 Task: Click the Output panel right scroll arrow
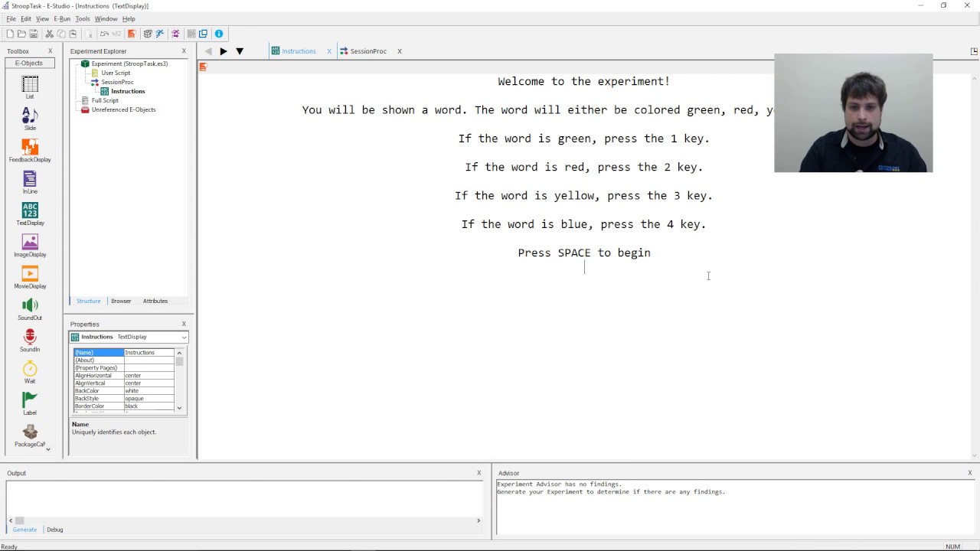[x=479, y=520]
